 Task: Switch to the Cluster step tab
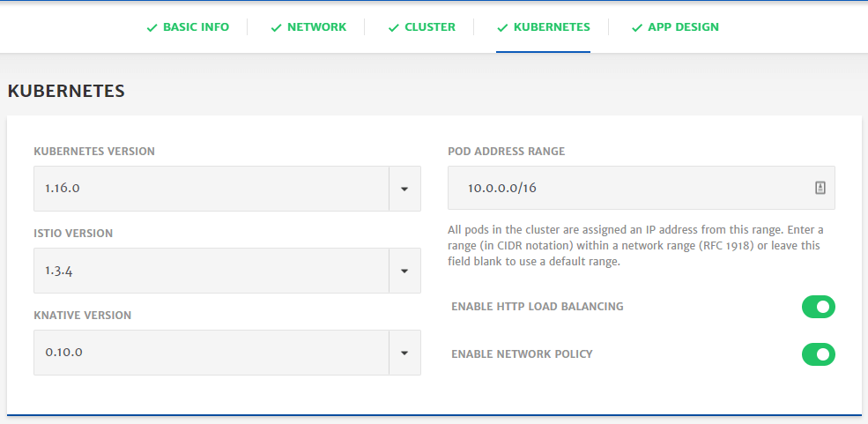click(422, 27)
